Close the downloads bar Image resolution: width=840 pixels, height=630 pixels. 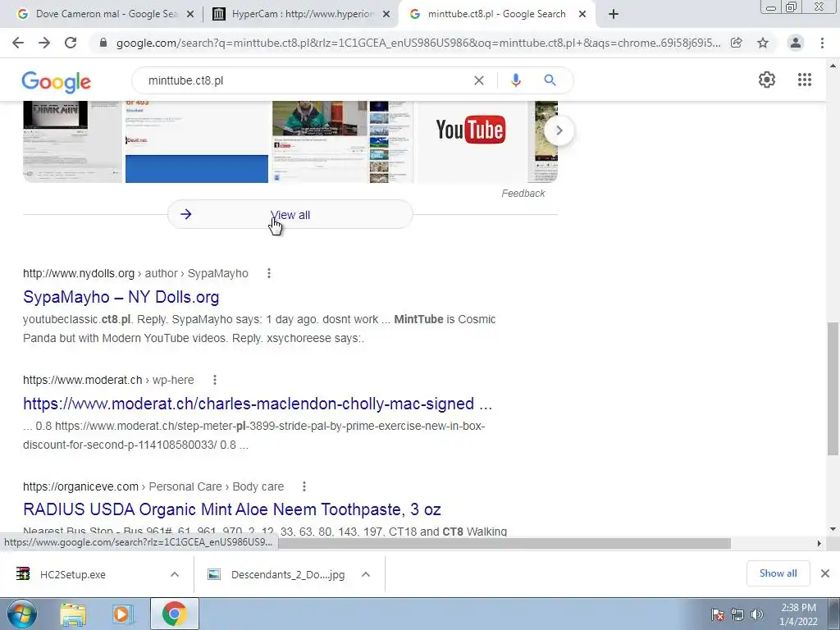point(825,573)
